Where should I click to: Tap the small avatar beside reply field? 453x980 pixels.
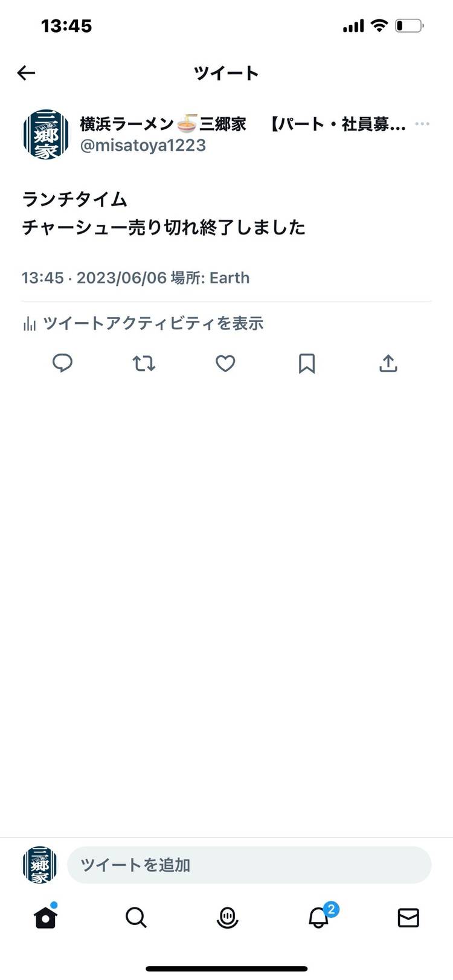coord(40,865)
